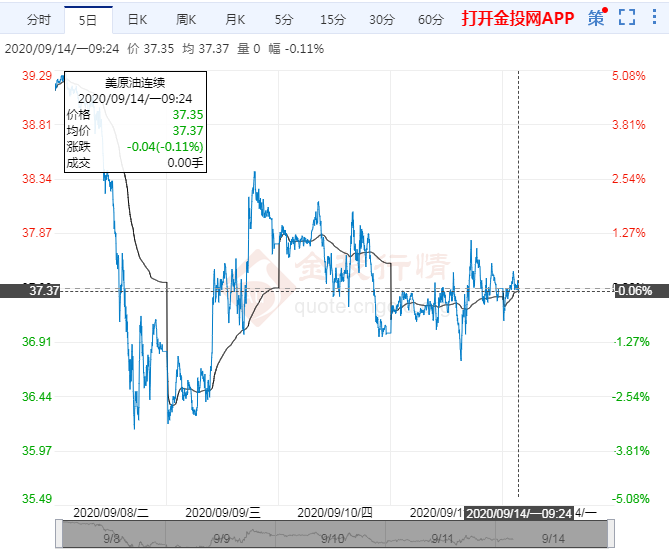Click the 2020/09/10 date axis label
Screen dimensions: 669x553
click(335, 512)
